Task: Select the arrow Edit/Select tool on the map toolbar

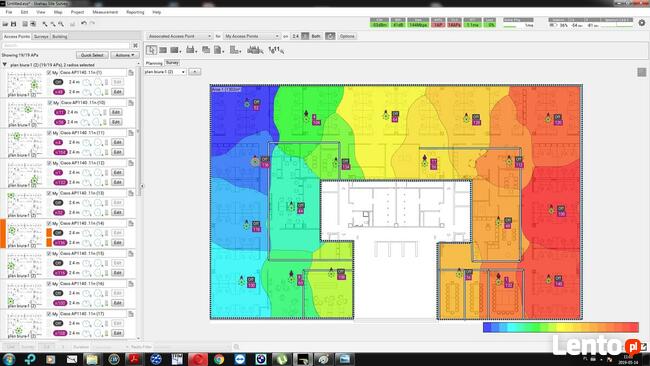Action: pyautogui.click(x=151, y=50)
